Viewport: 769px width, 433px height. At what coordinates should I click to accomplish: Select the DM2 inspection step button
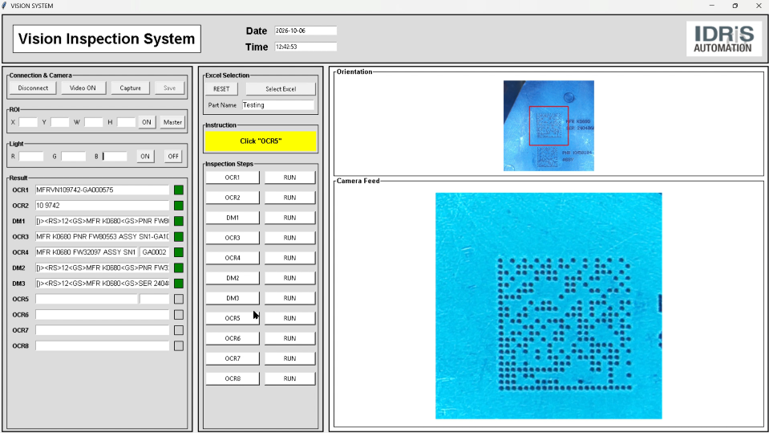tap(232, 278)
